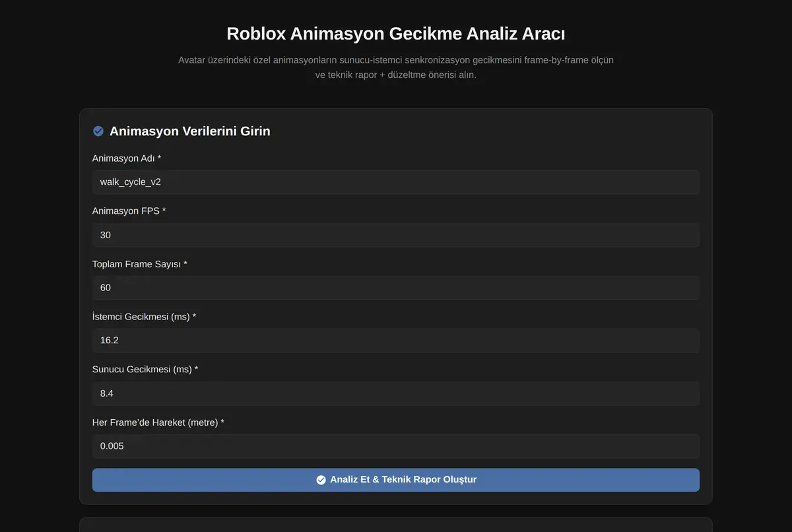Focus the Sunucu Gecikmesi (ms) input

(x=396, y=393)
